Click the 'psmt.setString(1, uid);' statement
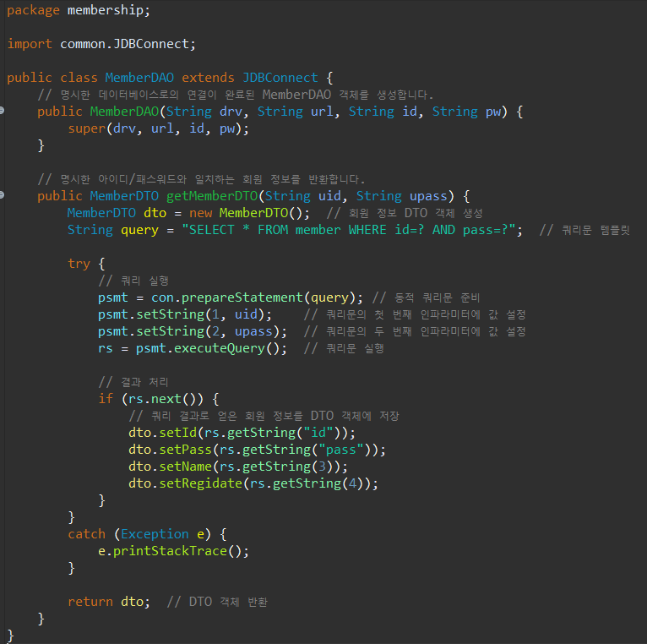 click(x=185, y=314)
